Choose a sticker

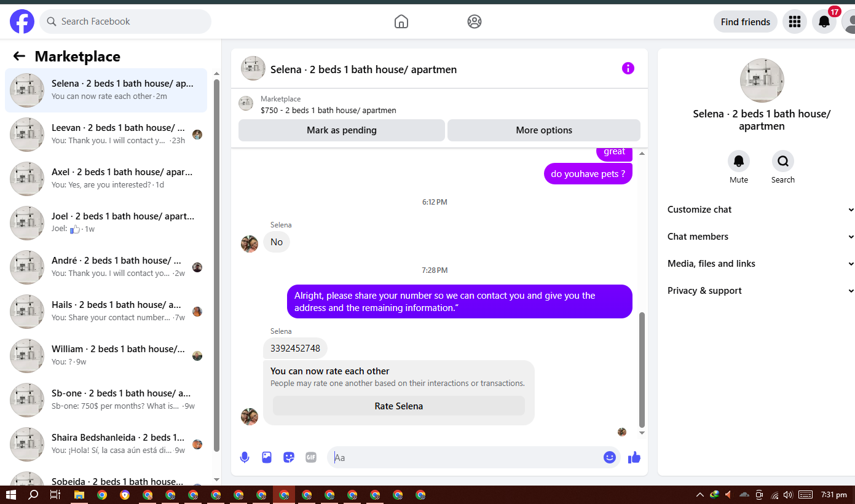[289, 457]
